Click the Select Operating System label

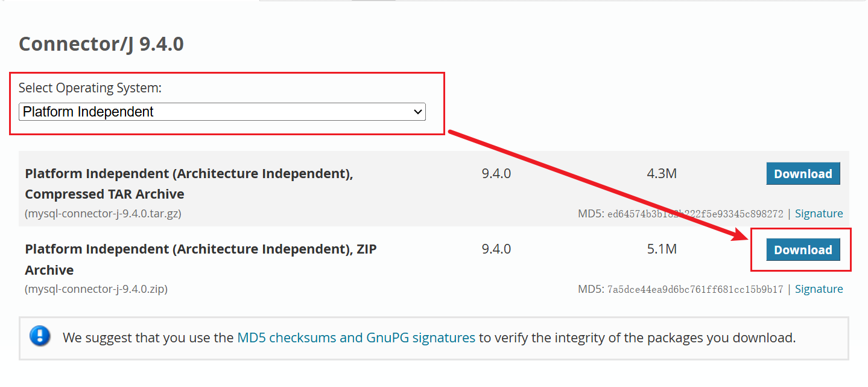[90, 88]
